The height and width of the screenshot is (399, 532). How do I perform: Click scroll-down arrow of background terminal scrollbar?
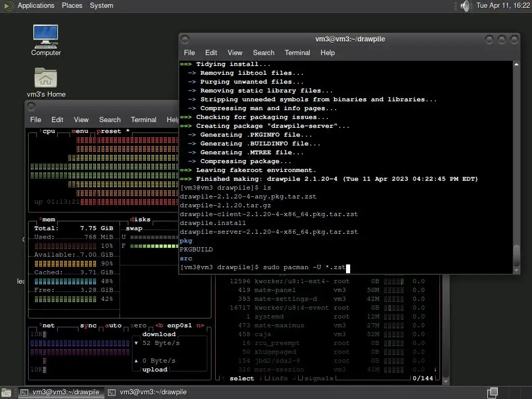point(446,382)
